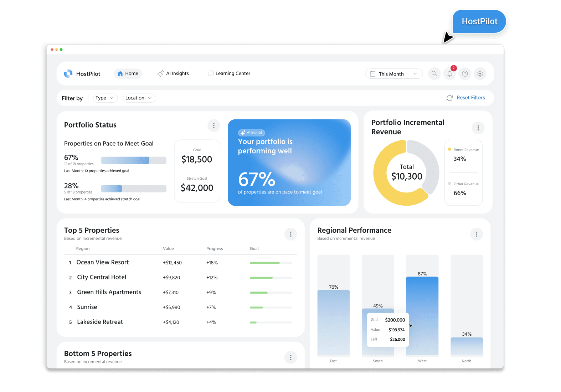
Task: Expand the Type filter dropdown
Action: (x=105, y=98)
